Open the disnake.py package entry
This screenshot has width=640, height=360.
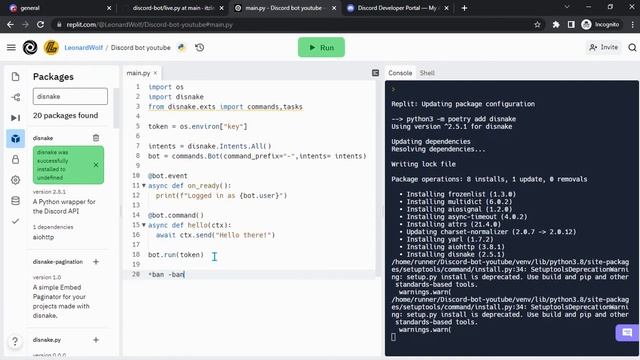click(47, 340)
